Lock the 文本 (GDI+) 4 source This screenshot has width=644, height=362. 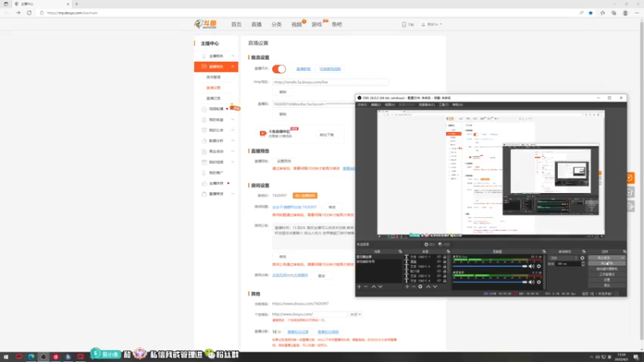(444, 281)
